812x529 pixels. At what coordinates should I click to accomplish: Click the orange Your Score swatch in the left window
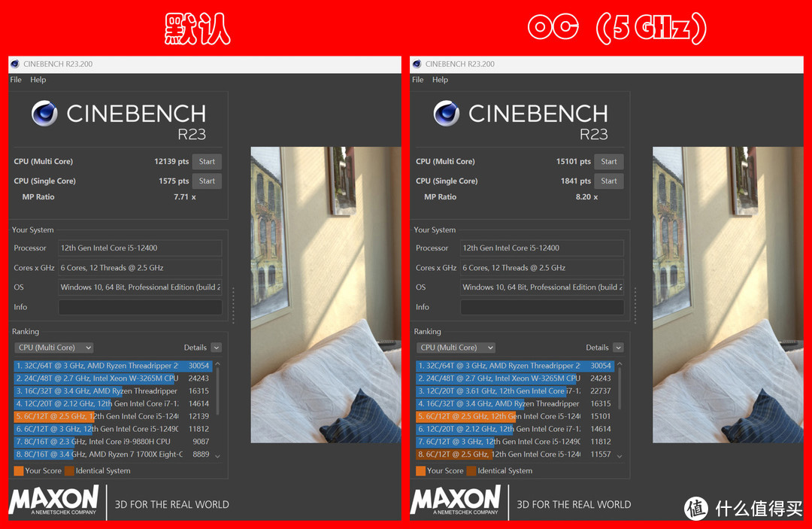18,471
